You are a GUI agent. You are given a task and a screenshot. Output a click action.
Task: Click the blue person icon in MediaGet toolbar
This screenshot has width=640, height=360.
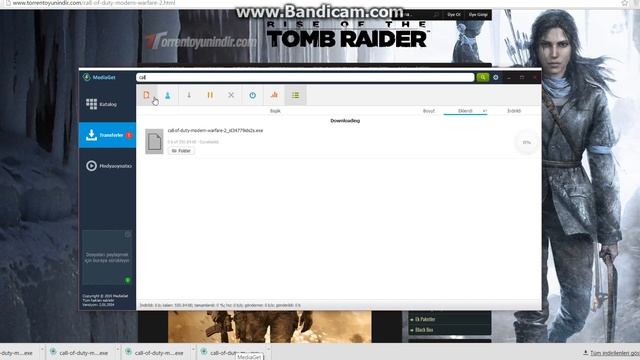point(167,95)
